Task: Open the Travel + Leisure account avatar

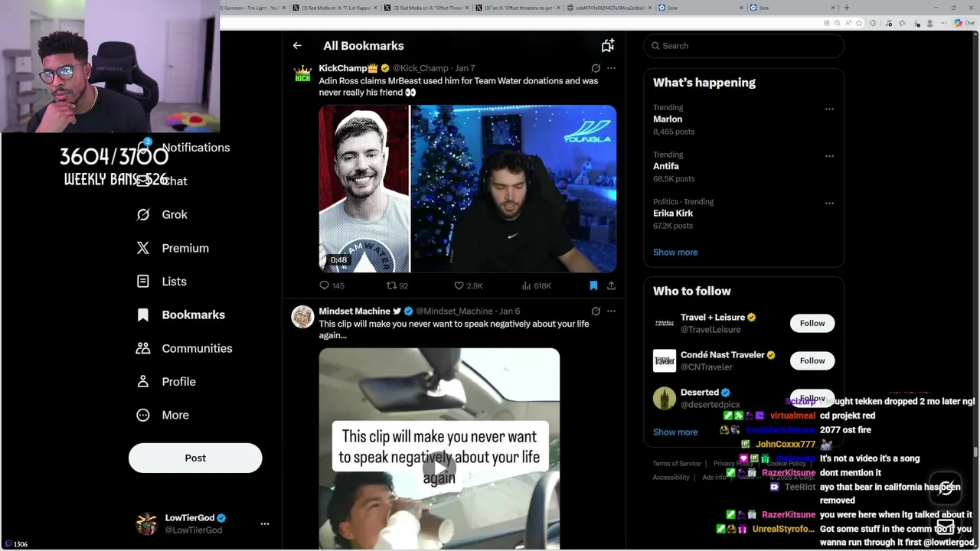Action: coord(665,323)
